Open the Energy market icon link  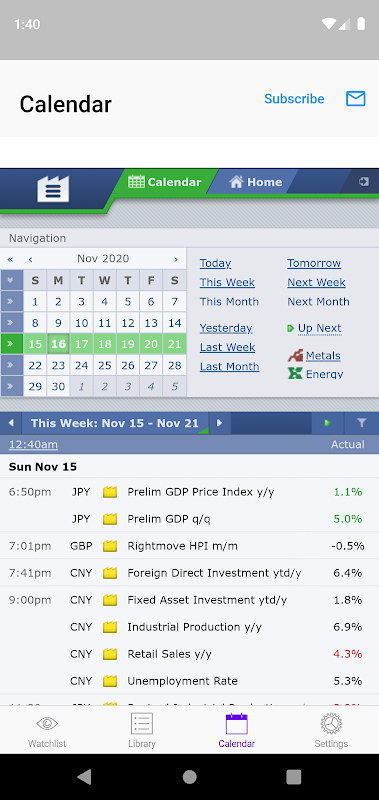point(295,373)
